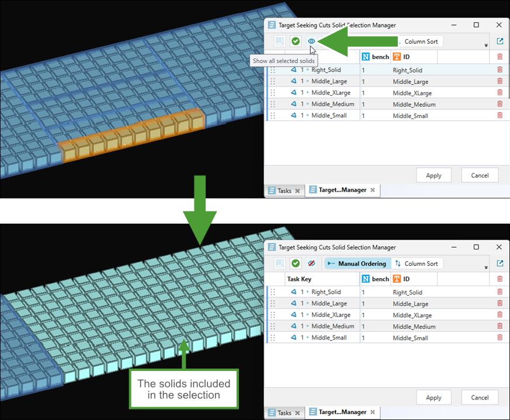Image resolution: width=510 pixels, height=420 pixels.
Task: Click the Middle_XLarge ID cell in the upper window
Action: pyautogui.click(x=412, y=93)
